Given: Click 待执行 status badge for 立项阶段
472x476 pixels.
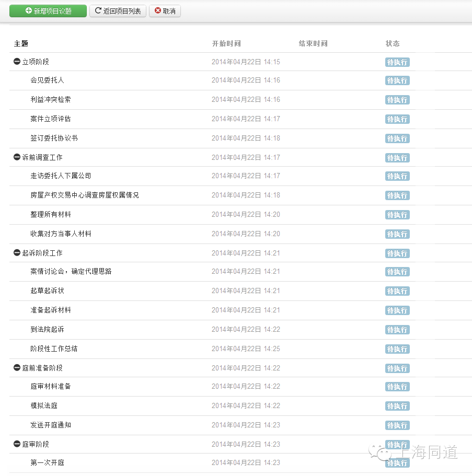Looking at the screenshot, I should (x=397, y=62).
